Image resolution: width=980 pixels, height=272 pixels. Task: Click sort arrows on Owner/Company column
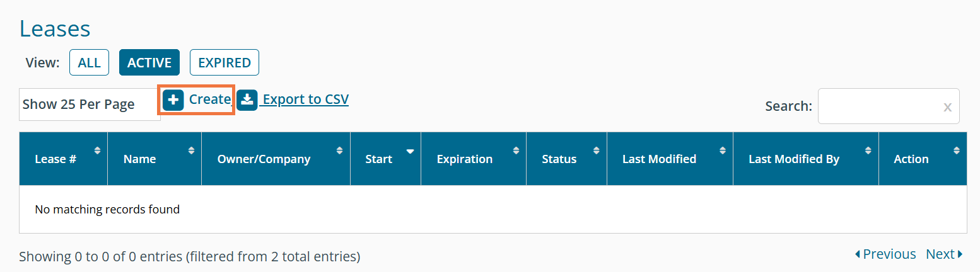(x=340, y=150)
